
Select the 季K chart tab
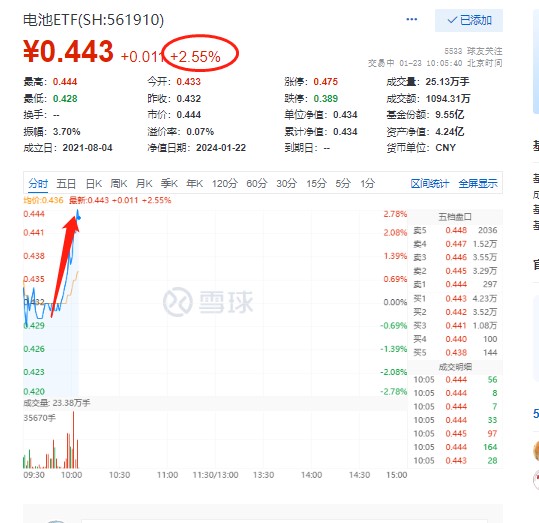point(169,184)
